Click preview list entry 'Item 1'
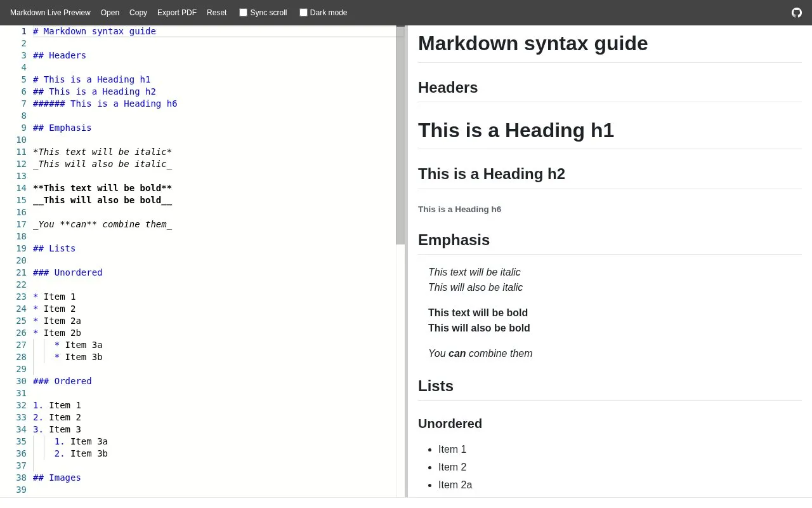812x508 pixels. click(x=452, y=450)
